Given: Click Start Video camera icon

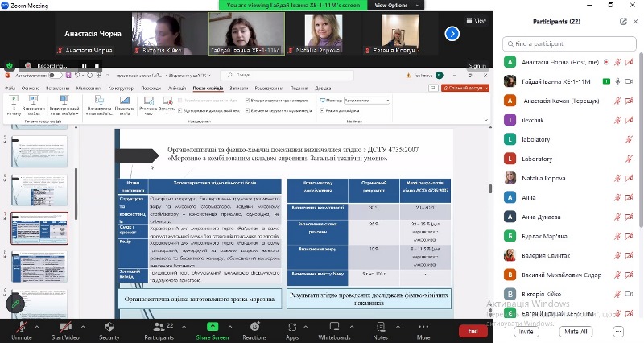Looking at the screenshot, I should pyautogui.click(x=66, y=328).
